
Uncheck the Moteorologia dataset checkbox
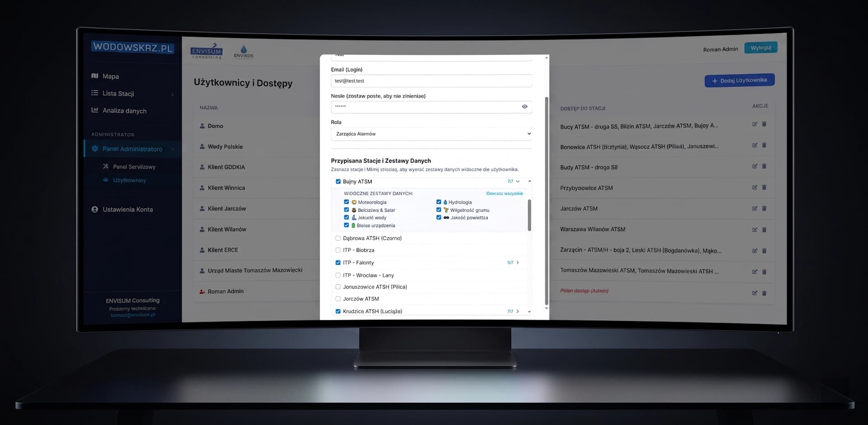[x=346, y=202]
